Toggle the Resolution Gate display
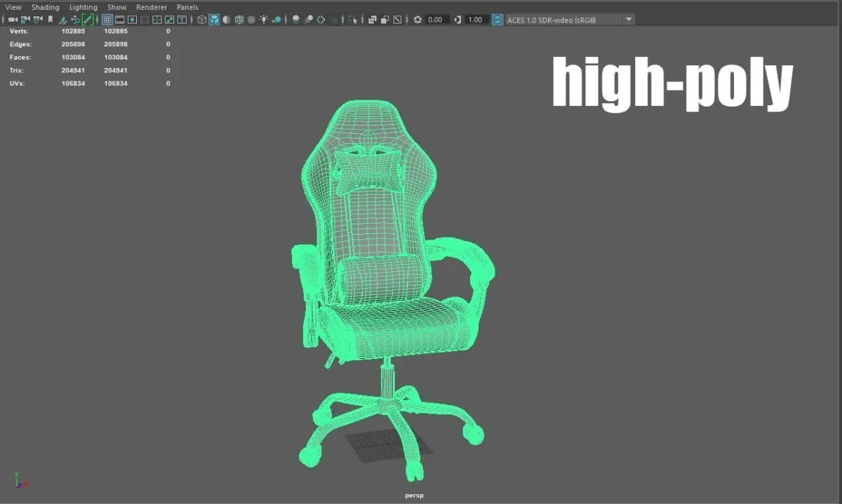Image resolution: width=842 pixels, height=504 pixels. tap(132, 20)
